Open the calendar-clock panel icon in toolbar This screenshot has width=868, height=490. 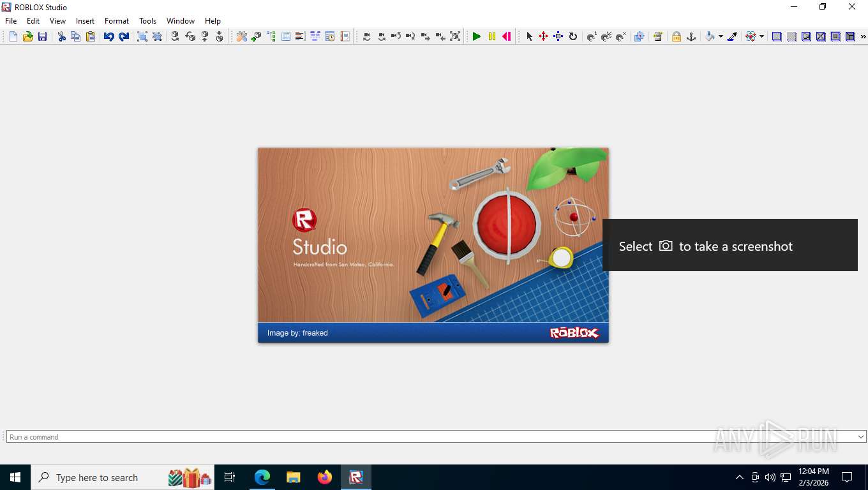click(330, 37)
